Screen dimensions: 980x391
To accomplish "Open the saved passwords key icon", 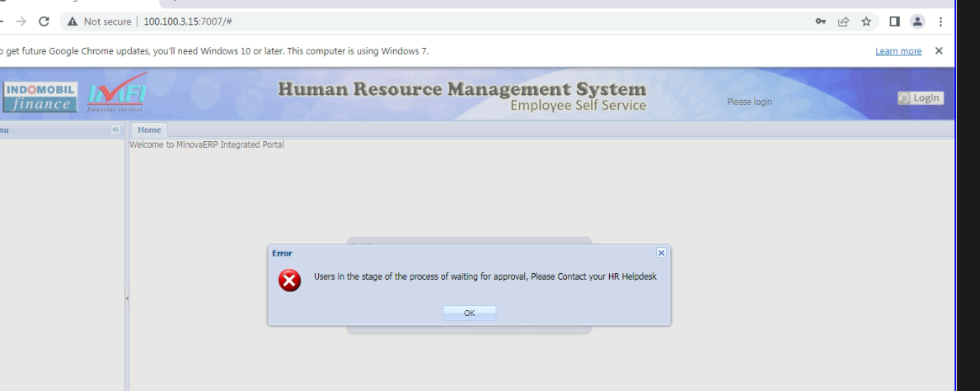I will (x=821, y=21).
